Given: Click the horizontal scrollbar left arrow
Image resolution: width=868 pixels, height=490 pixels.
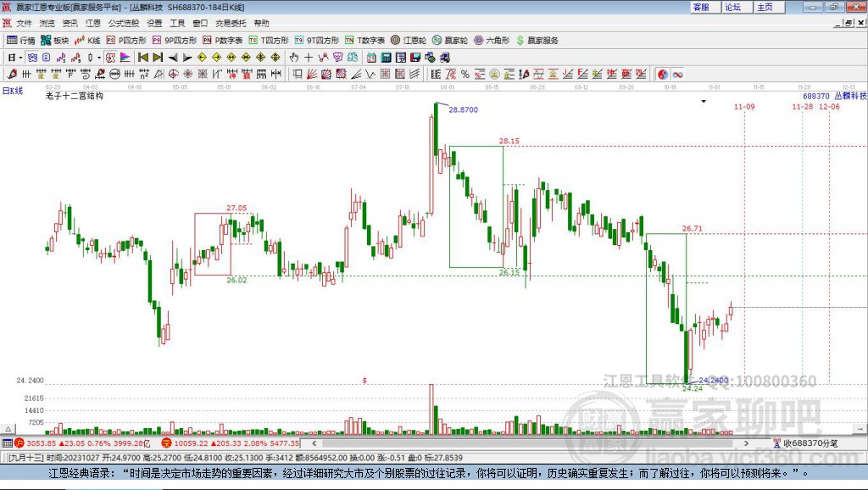Looking at the screenshot, I should coord(314,443).
